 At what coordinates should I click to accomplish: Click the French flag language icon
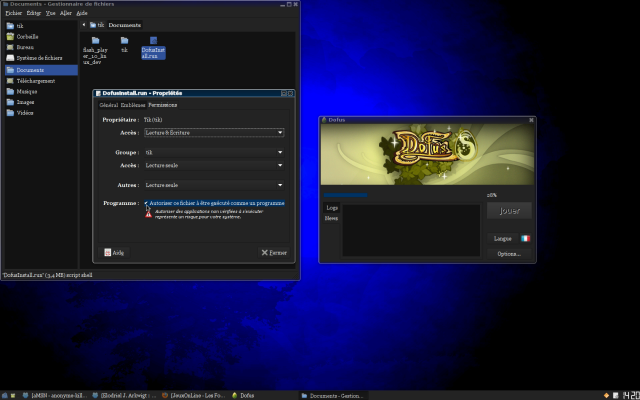click(525, 239)
